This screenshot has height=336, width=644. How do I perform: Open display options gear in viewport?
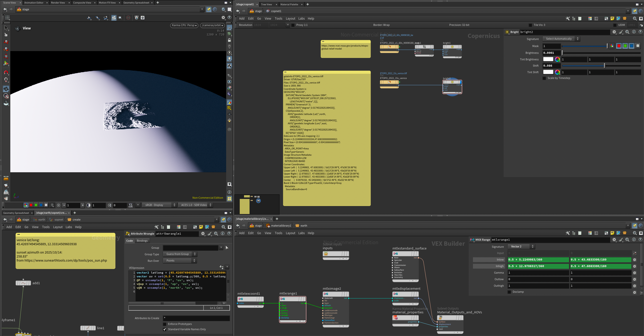click(x=223, y=18)
